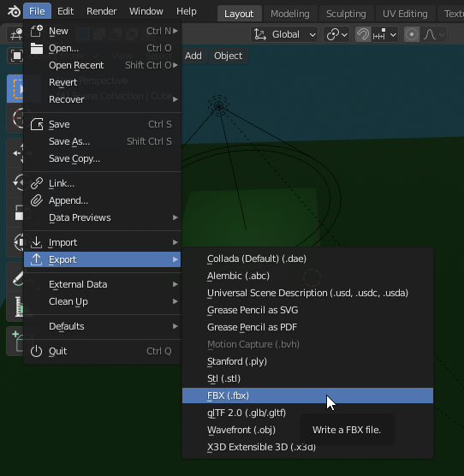Toggle proportional editing

pos(412,34)
